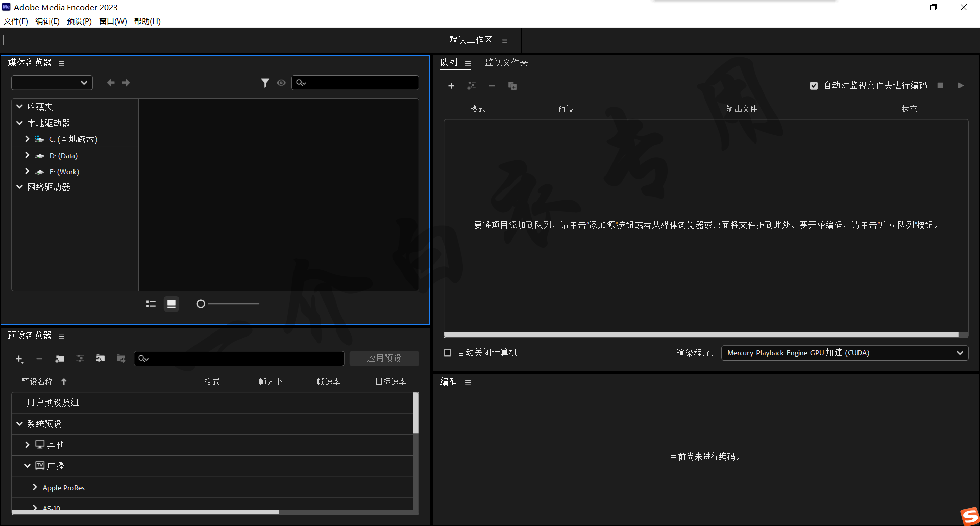Click the Format (格式) column header in presets
The image size is (980, 526).
point(212,382)
